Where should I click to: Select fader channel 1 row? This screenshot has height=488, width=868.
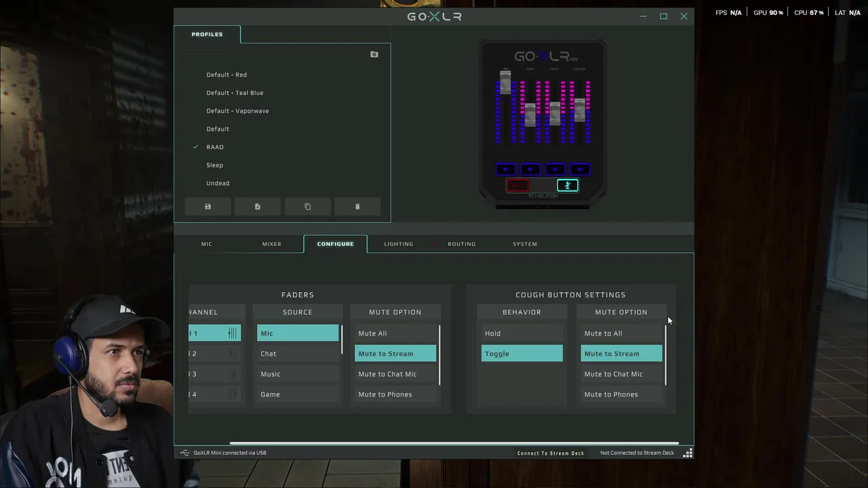[214, 333]
